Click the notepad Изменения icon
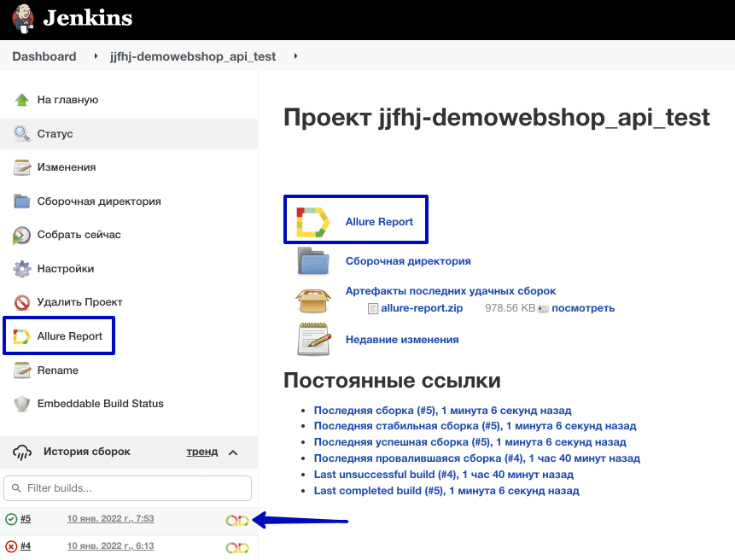 [x=22, y=167]
